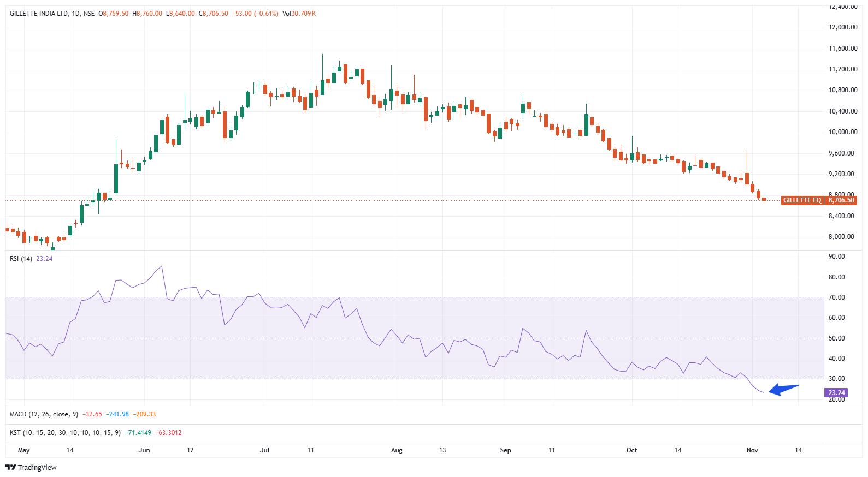Viewport: 868px width, 477px height.
Task: Open the GILLETTE INDIA LTD symbol title
Action: 38,14
